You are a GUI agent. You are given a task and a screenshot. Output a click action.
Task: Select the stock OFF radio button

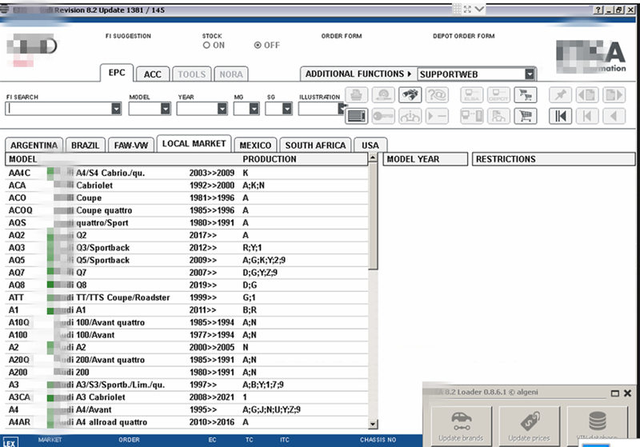pyautogui.click(x=258, y=45)
